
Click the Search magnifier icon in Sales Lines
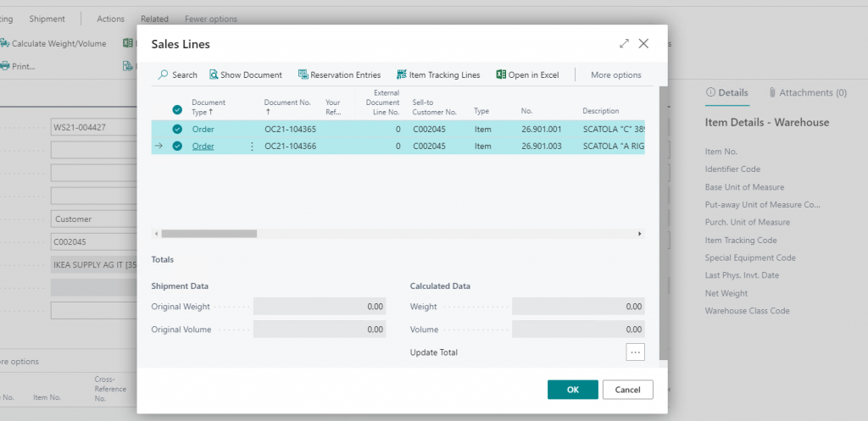pyautogui.click(x=163, y=75)
